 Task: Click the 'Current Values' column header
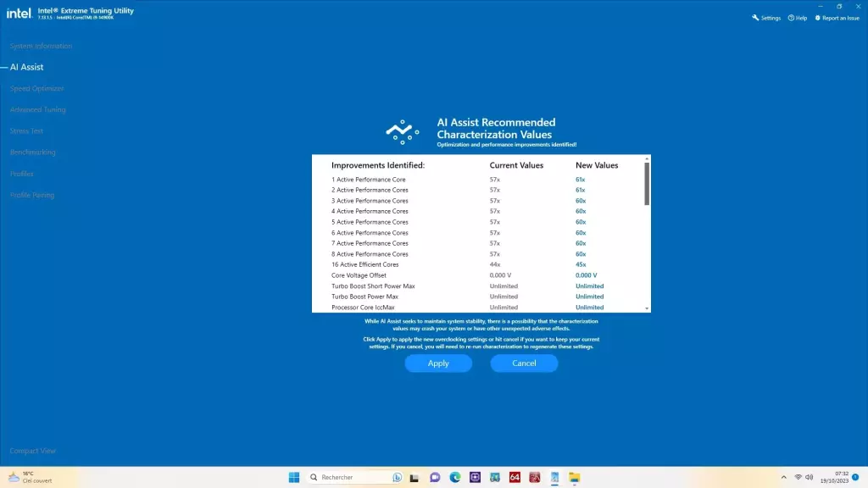(516, 165)
